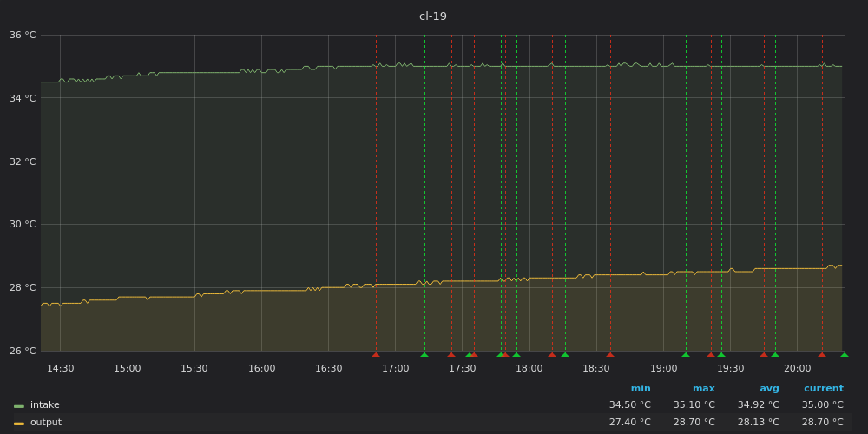
Task: Click red annotation triangle between 19:30 and 20:00
Action: pos(764,354)
